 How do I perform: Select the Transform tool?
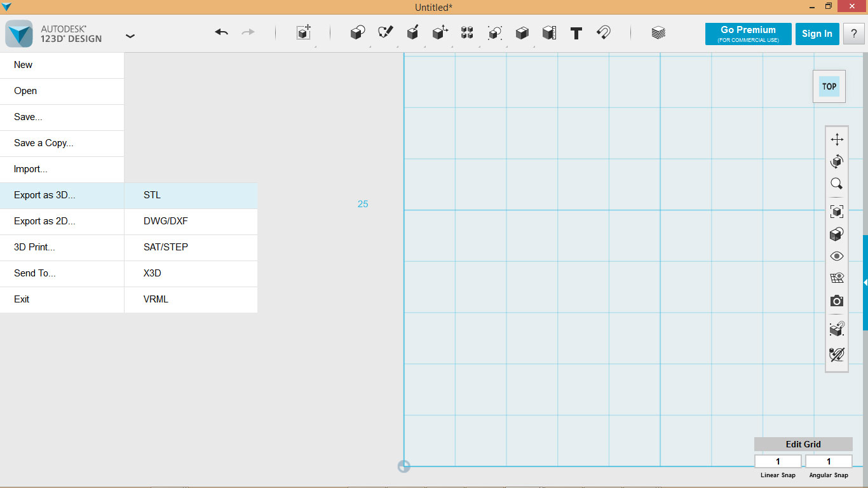(x=303, y=33)
